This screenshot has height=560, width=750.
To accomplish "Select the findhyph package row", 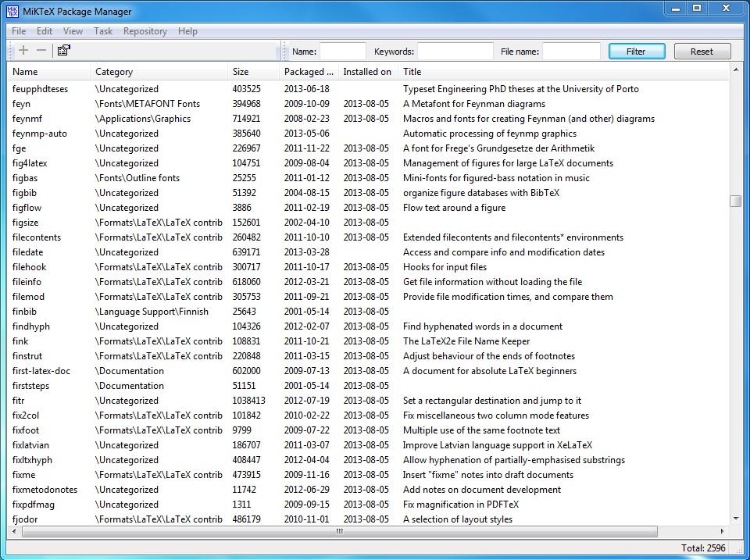I will (x=368, y=326).
